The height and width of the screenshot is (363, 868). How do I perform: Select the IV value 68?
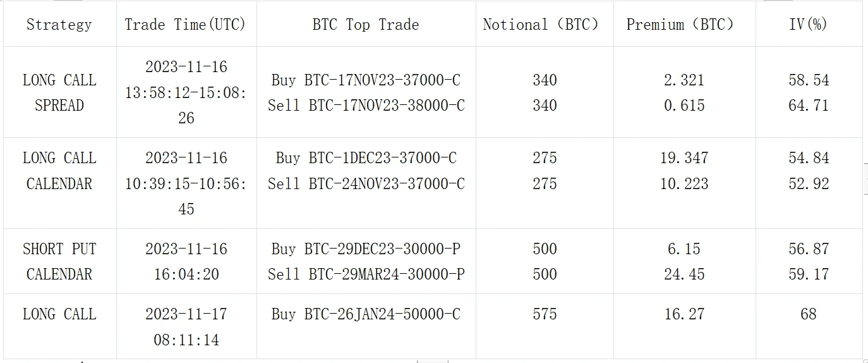[x=809, y=314]
